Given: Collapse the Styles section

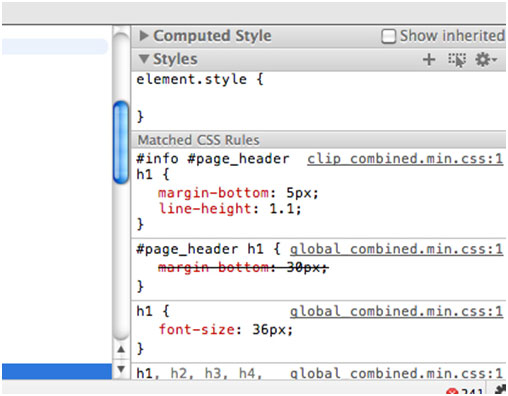Looking at the screenshot, I should (x=144, y=59).
